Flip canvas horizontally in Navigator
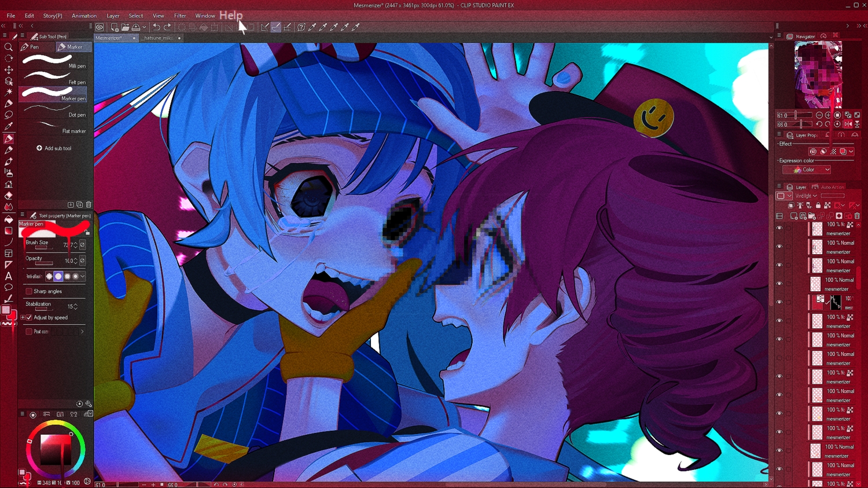The width and height of the screenshot is (868, 488). click(848, 124)
